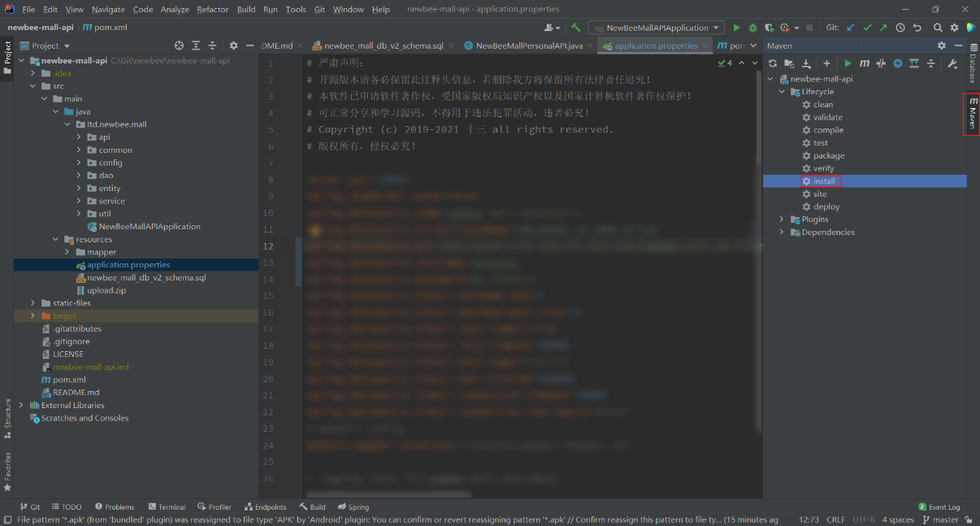Select the install lifecycle goal
Screen dimensions: 980x526
click(x=824, y=181)
